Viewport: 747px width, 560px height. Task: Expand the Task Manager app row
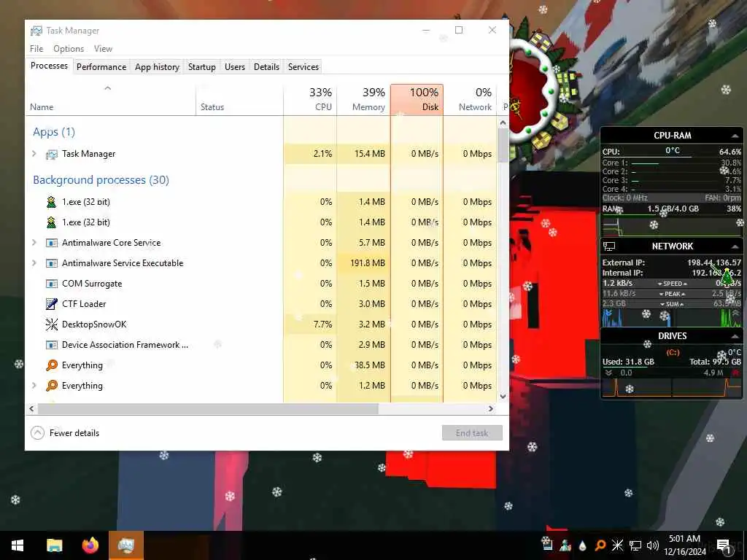(x=34, y=154)
